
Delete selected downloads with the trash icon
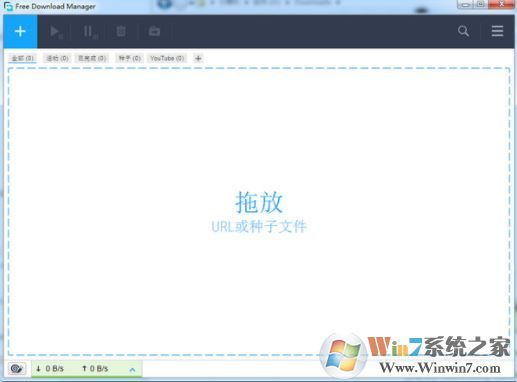(x=121, y=31)
